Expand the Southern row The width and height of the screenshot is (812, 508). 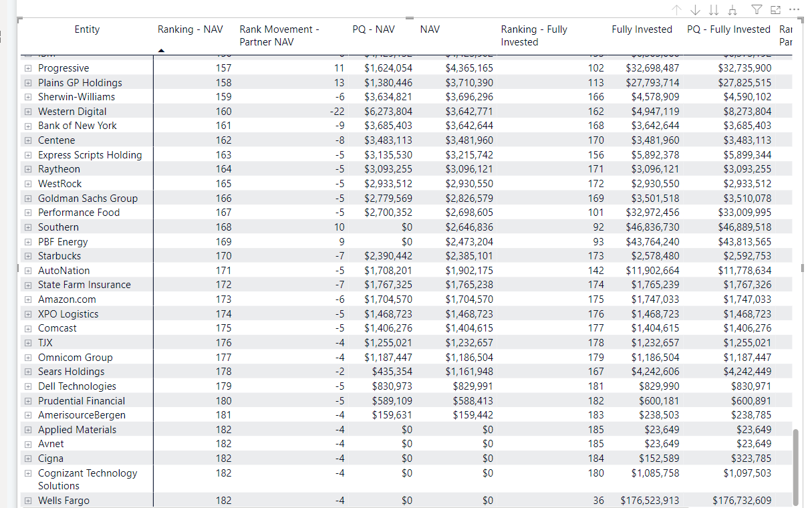click(28, 227)
